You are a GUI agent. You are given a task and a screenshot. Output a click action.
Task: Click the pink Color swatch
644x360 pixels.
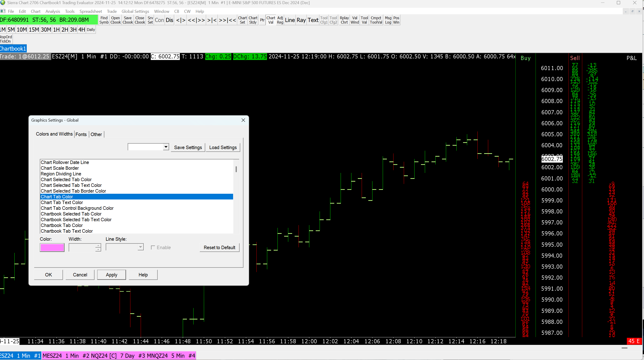tap(52, 247)
